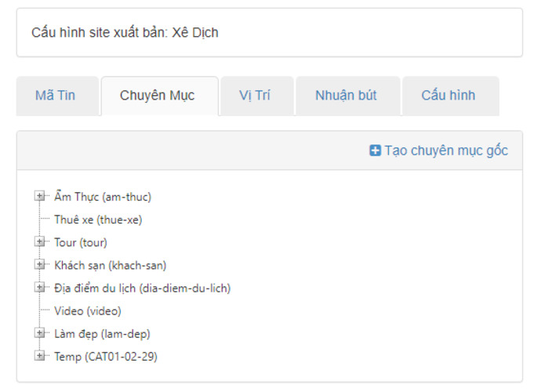Select the Thuê xe (thue-xe) category

pyautogui.click(x=98, y=220)
